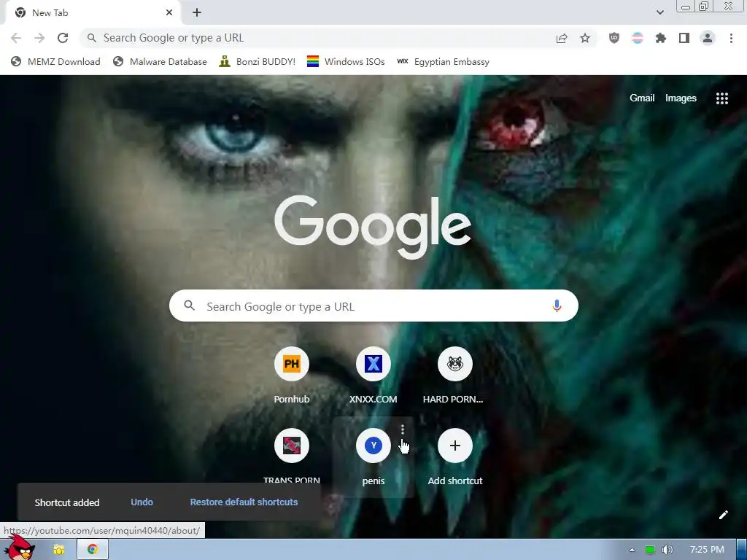Open the 7:25 PM clock
Viewport: 747px width, 560px height.
pyautogui.click(x=707, y=550)
